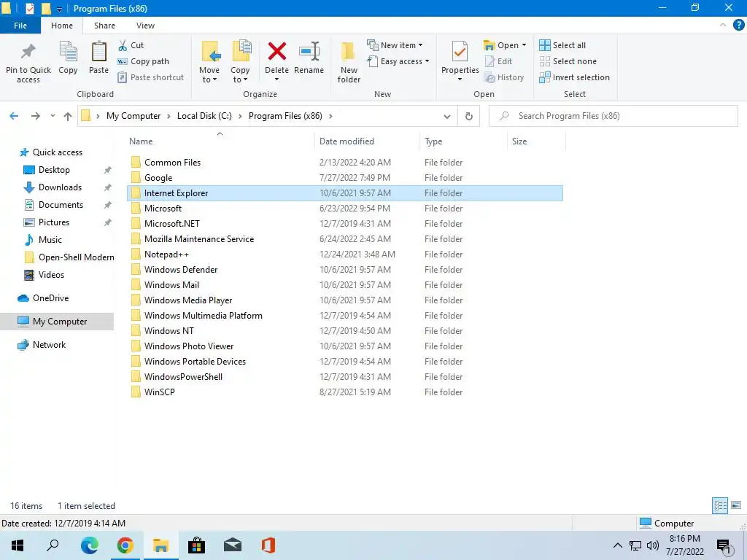Open Downloads in Quick access sidebar
Screen dimensions: 747x560
60,187
